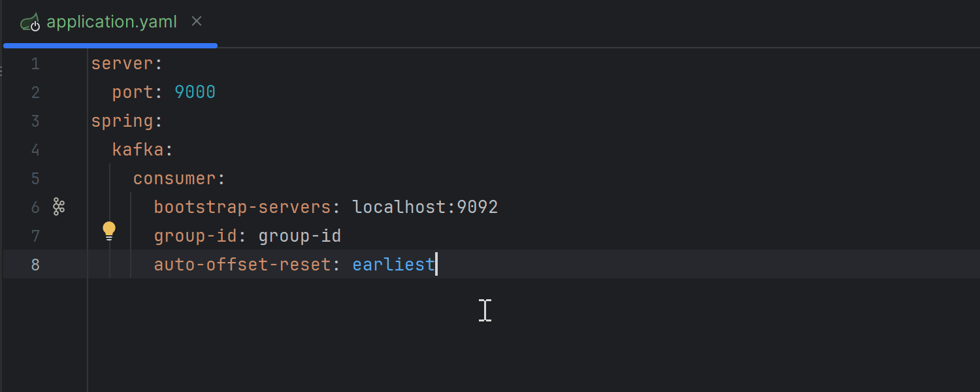Click the Kafka gutter icon beside line 6
Image resolution: width=980 pixels, height=392 pixels.
coord(58,206)
